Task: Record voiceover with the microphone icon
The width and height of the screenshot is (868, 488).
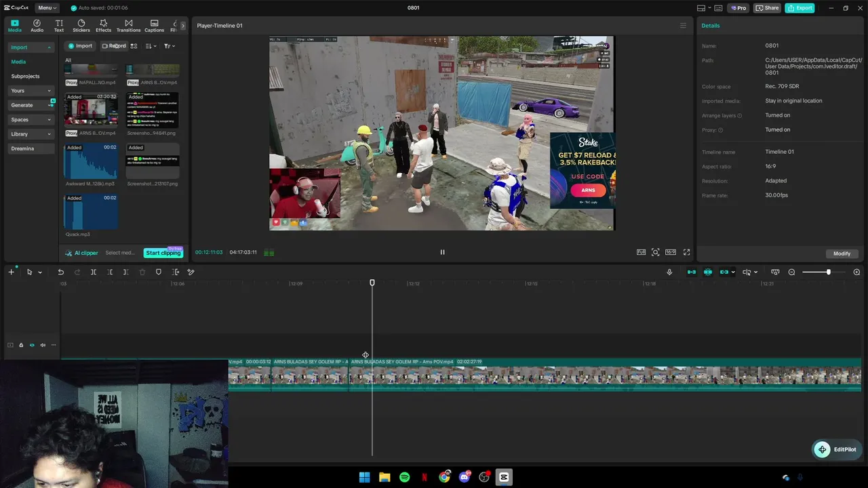Action: click(669, 272)
